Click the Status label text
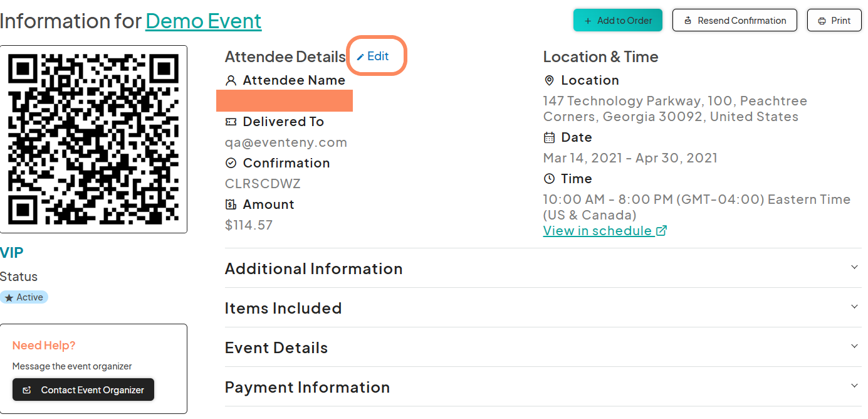868x419 pixels. [19, 277]
